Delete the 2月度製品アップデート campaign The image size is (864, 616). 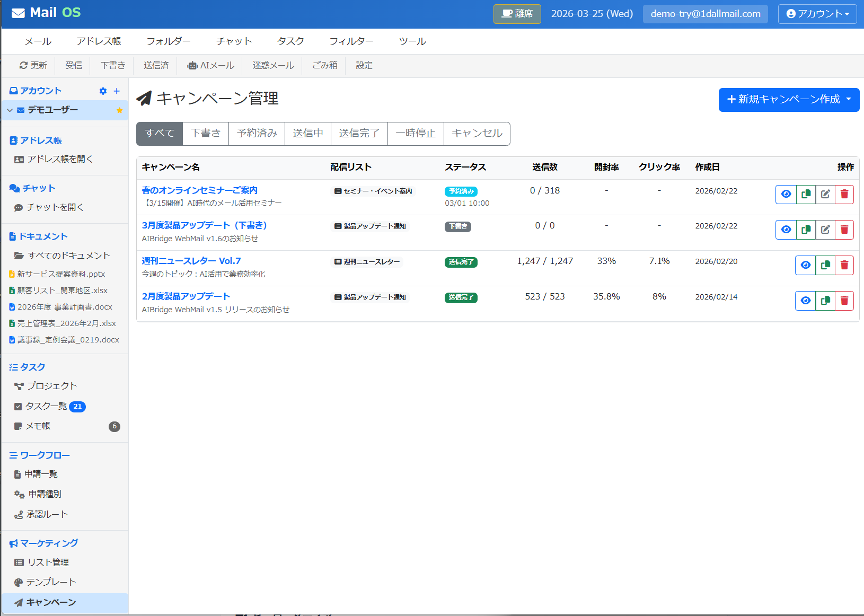tap(844, 301)
